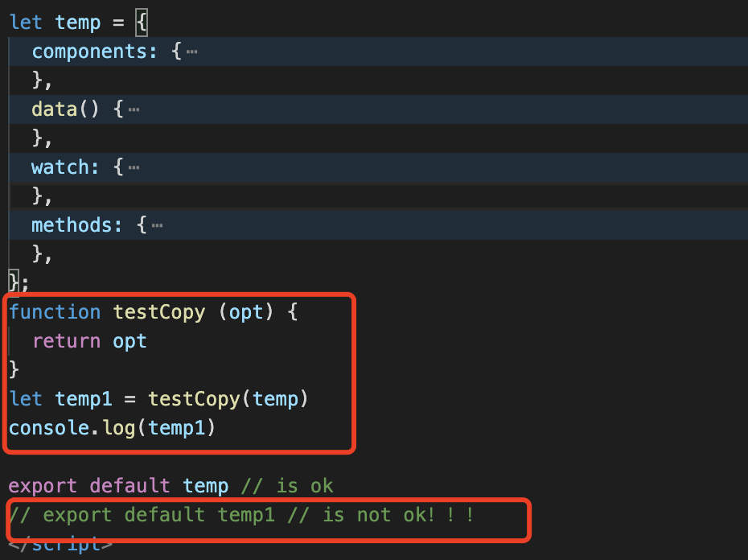
Task: Click the temp1 variable declaration
Action: (84, 399)
